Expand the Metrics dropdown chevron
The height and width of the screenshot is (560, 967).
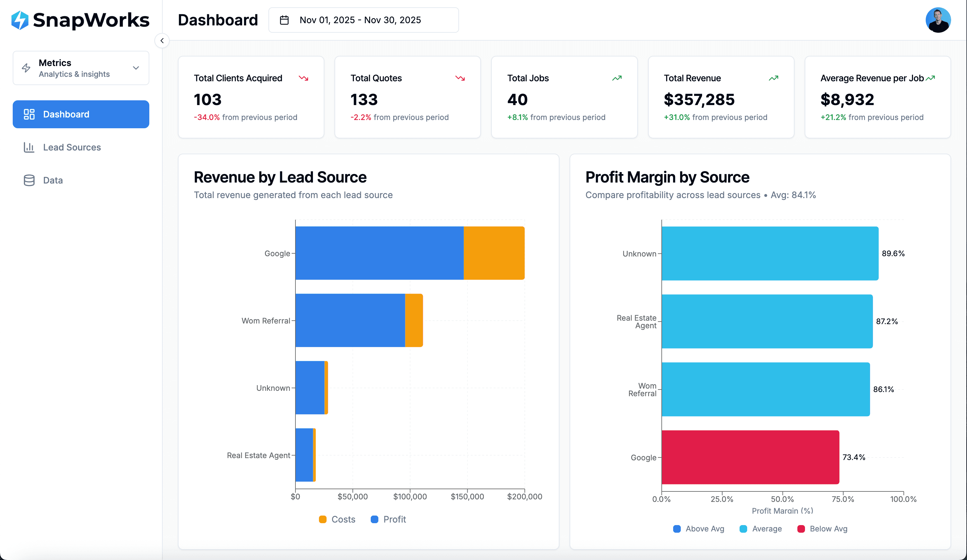pyautogui.click(x=135, y=68)
